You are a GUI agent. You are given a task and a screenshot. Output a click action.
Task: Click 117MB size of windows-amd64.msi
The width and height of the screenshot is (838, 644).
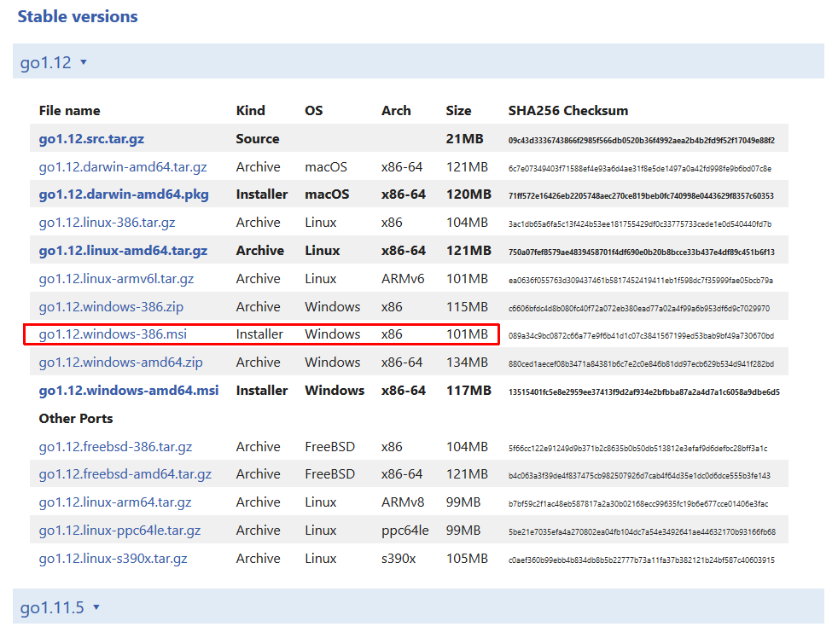[x=468, y=391]
